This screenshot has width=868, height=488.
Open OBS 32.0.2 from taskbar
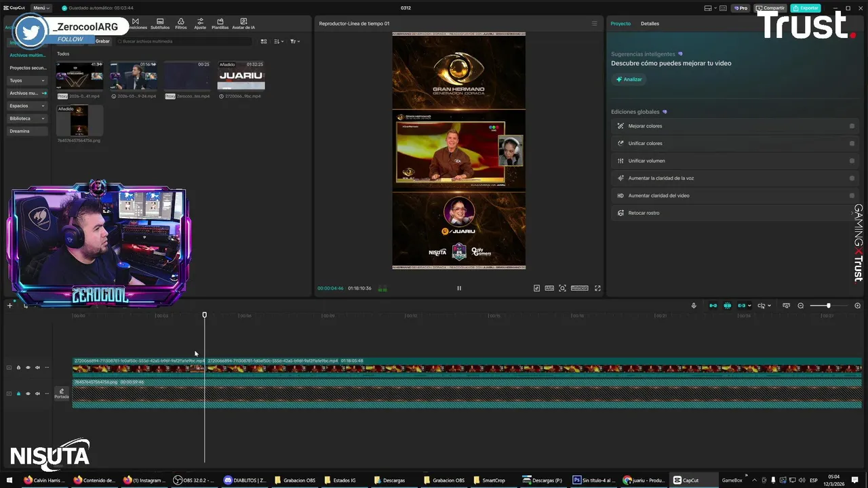193,481
